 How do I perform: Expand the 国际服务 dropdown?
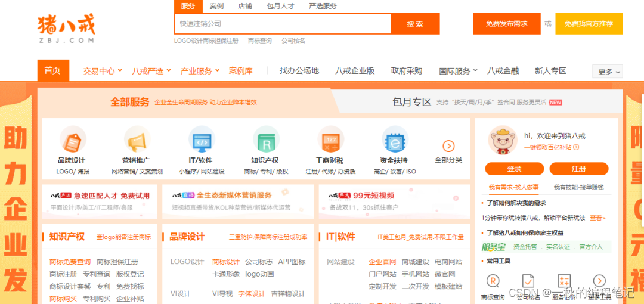click(458, 71)
